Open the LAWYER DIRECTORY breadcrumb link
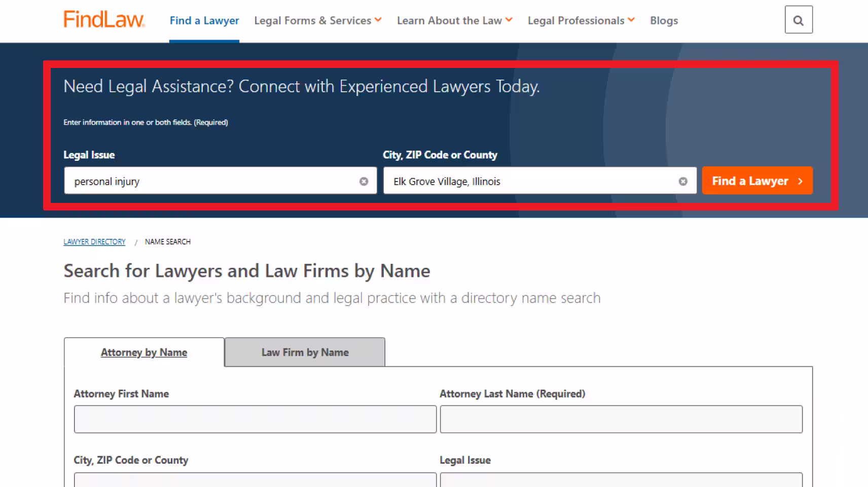 [94, 241]
